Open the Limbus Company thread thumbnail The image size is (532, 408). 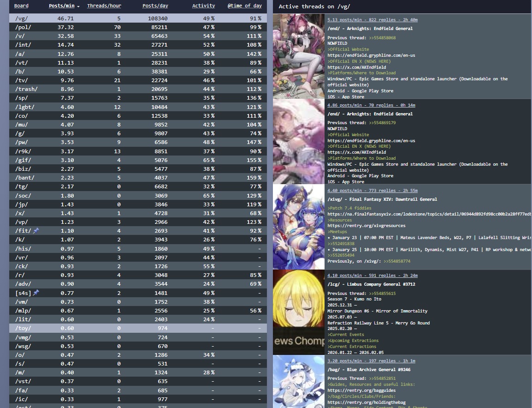point(299,312)
